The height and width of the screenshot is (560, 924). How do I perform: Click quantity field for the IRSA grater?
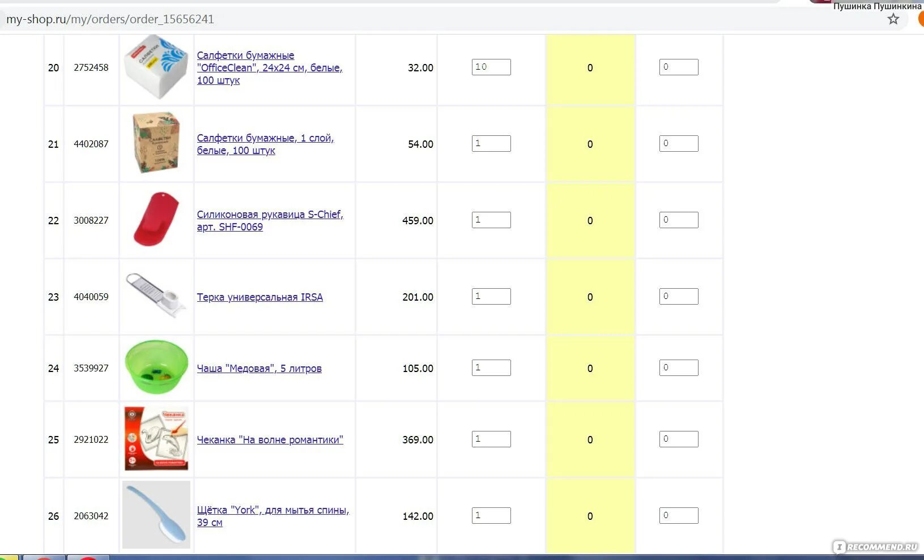491,296
